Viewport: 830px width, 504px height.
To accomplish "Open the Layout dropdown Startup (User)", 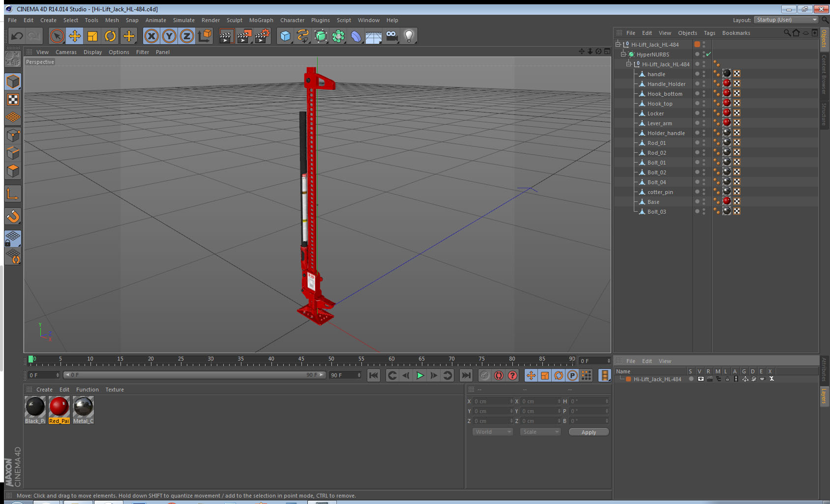I will tap(785, 20).
